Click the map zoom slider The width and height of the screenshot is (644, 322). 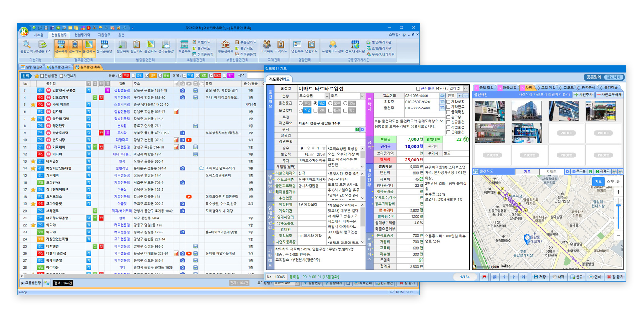point(618,206)
